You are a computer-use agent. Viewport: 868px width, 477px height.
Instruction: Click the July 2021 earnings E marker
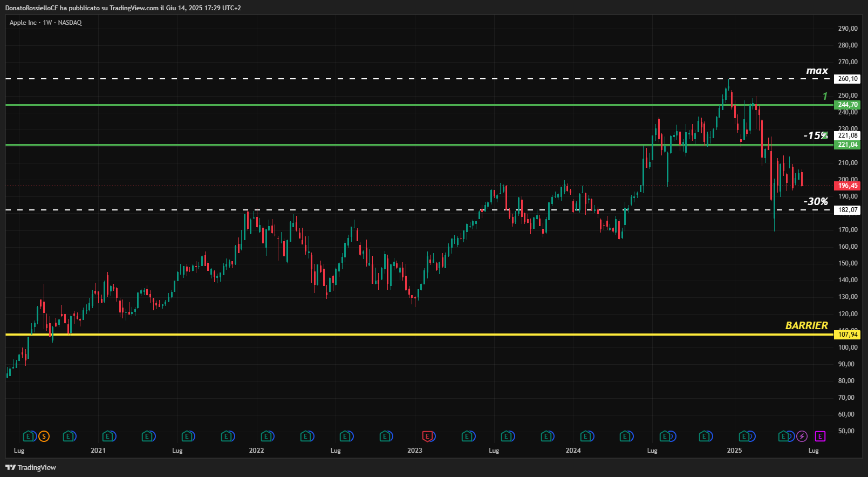(187, 436)
